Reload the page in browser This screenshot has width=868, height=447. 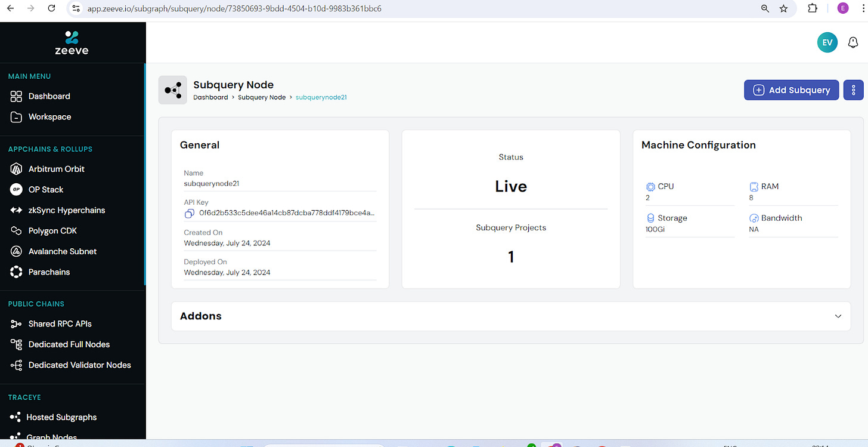coord(51,8)
